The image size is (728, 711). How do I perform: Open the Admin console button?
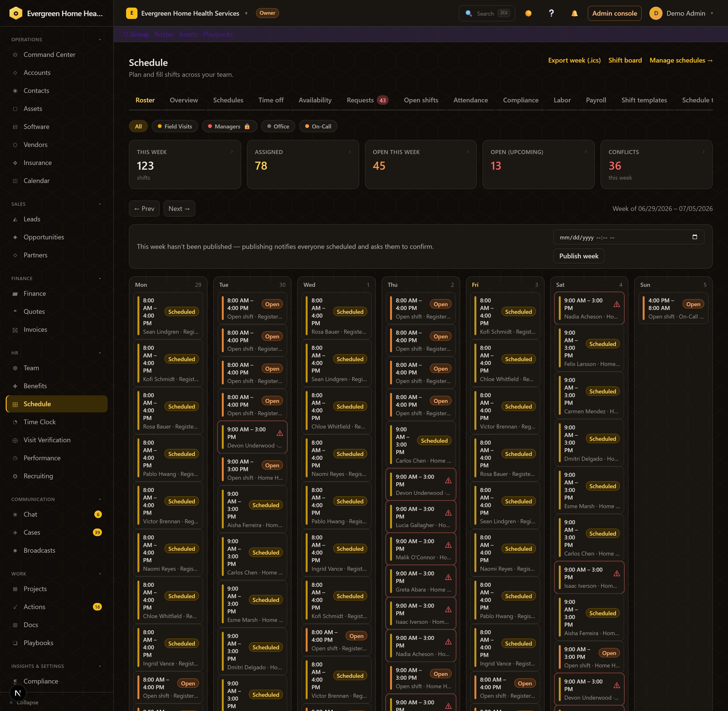tap(614, 14)
